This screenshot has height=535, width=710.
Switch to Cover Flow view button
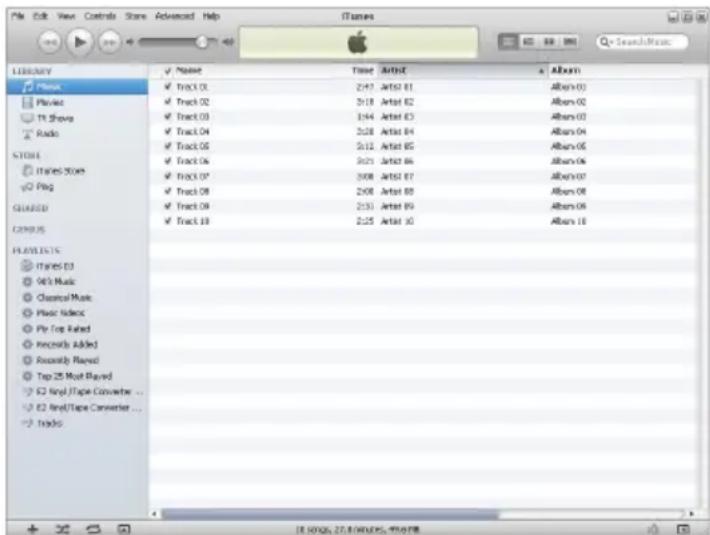tap(569, 42)
